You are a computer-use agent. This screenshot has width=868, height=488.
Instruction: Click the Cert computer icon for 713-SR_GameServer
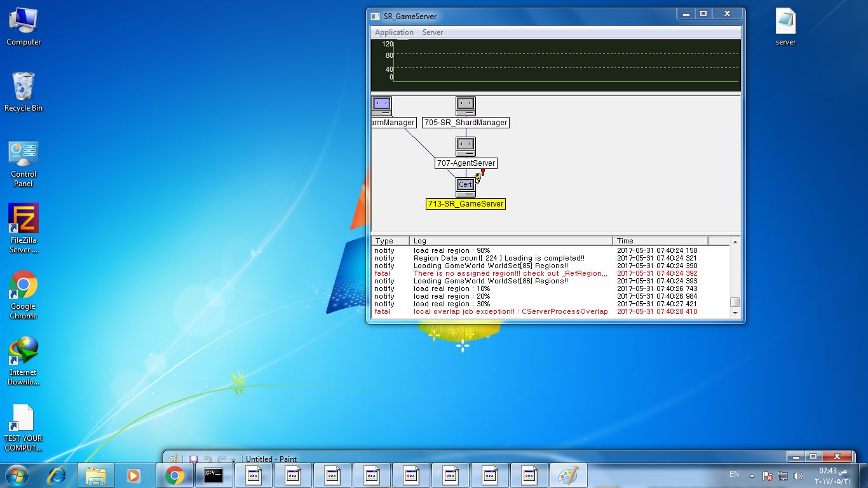click(x=465, y=186)
